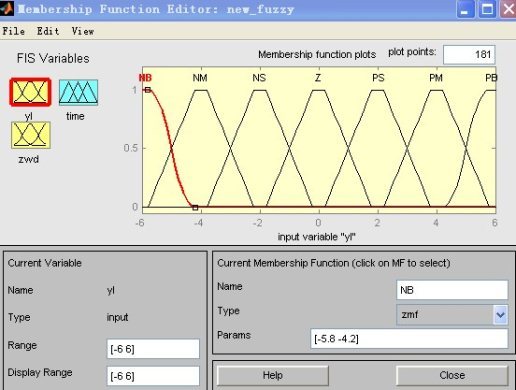Viewport: 516px width, 390px height.
Task: Click the NB curve lower parameter handle
Action: coord(195,208)
